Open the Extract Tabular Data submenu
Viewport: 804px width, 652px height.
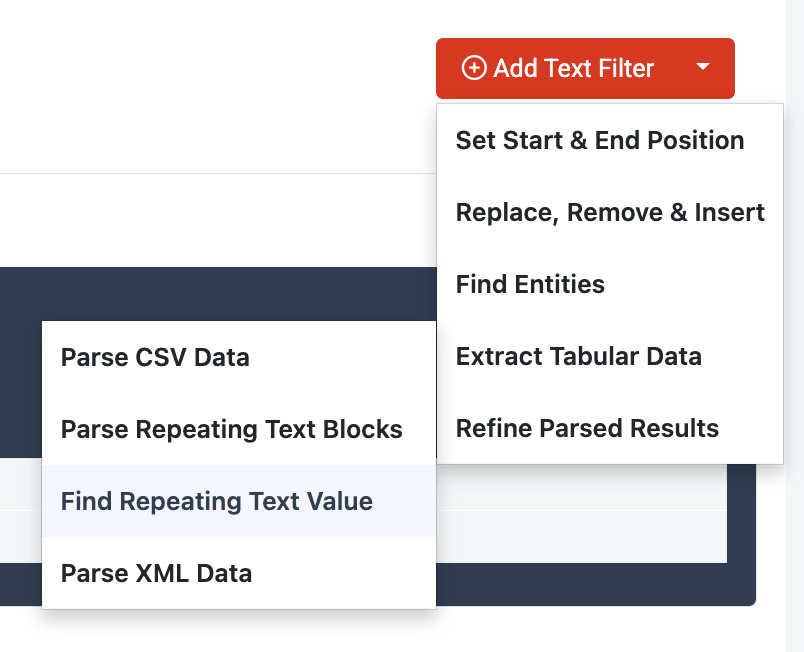point(578,356)
